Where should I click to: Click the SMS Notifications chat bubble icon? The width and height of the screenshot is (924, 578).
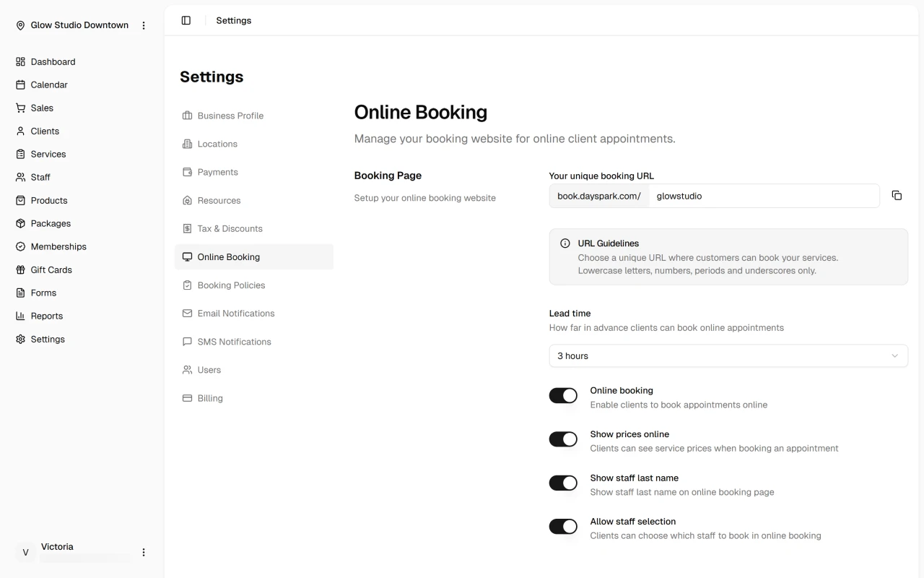[187, 342]
